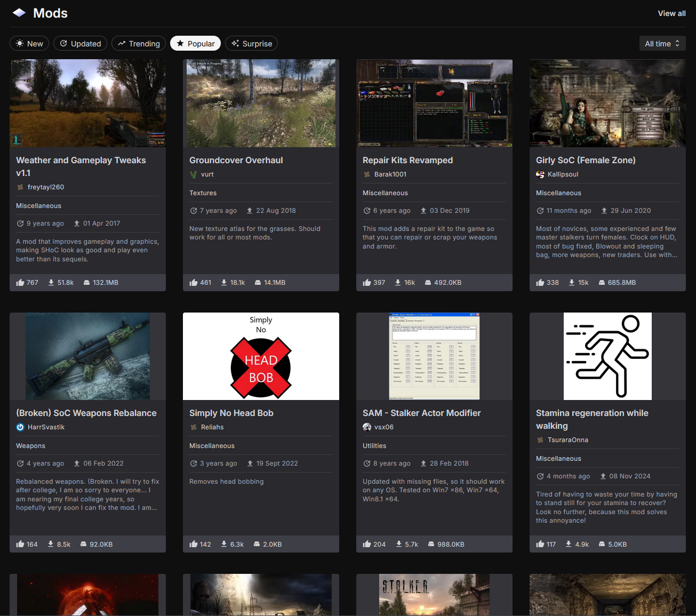Viewport: 696px width, 616px height.
Task: Select the Popular filter tab
Action: 195,44
